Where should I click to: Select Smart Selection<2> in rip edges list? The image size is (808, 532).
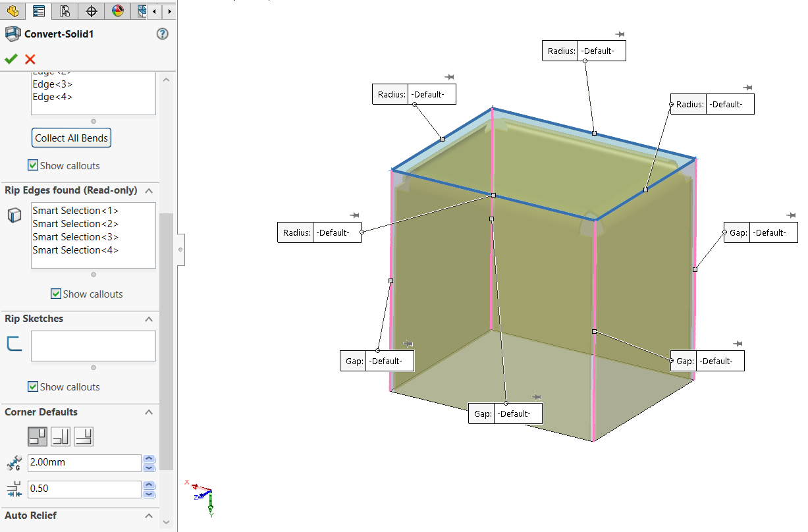(x=76, y=224)
